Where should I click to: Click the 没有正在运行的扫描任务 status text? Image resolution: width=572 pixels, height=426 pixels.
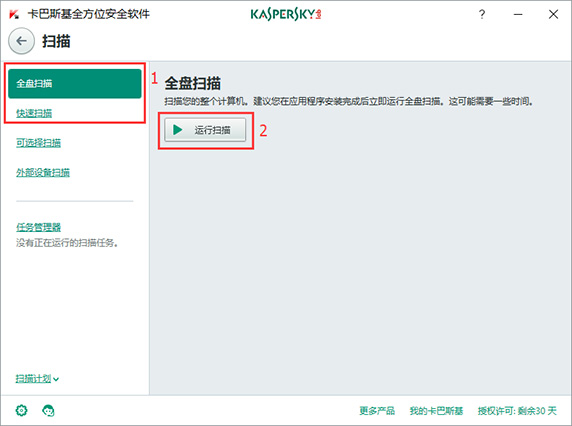(x=67, y=243)
